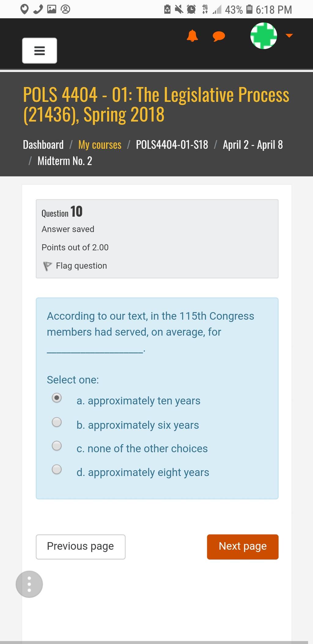Choose none of the other choices
The image size is (313, 644).
(57, 445)
